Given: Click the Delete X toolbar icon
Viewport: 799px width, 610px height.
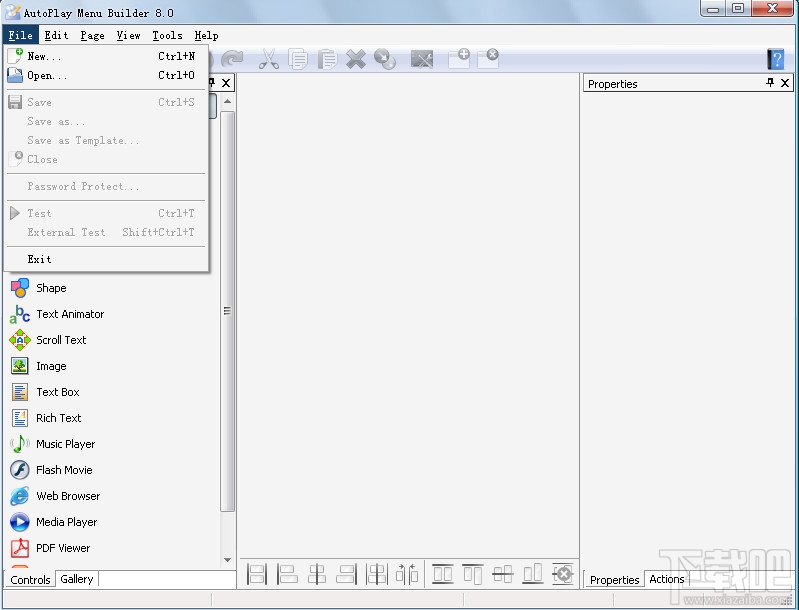Looking at the screenshot, I should 356,59.
